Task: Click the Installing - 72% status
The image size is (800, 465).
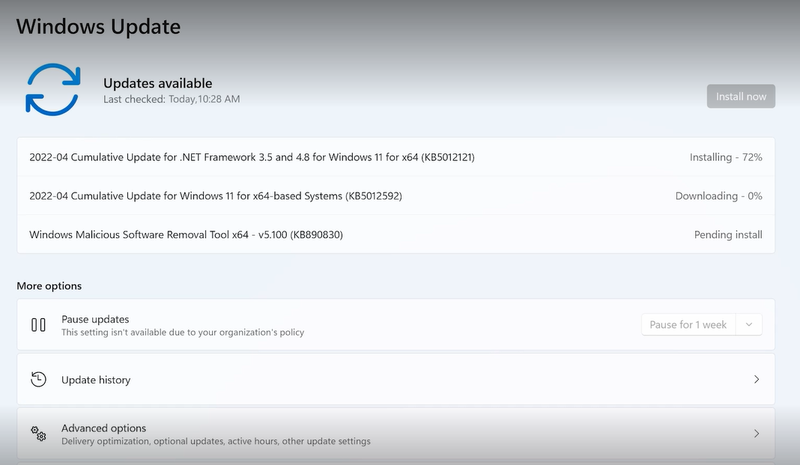Action: tap(726, 157)
